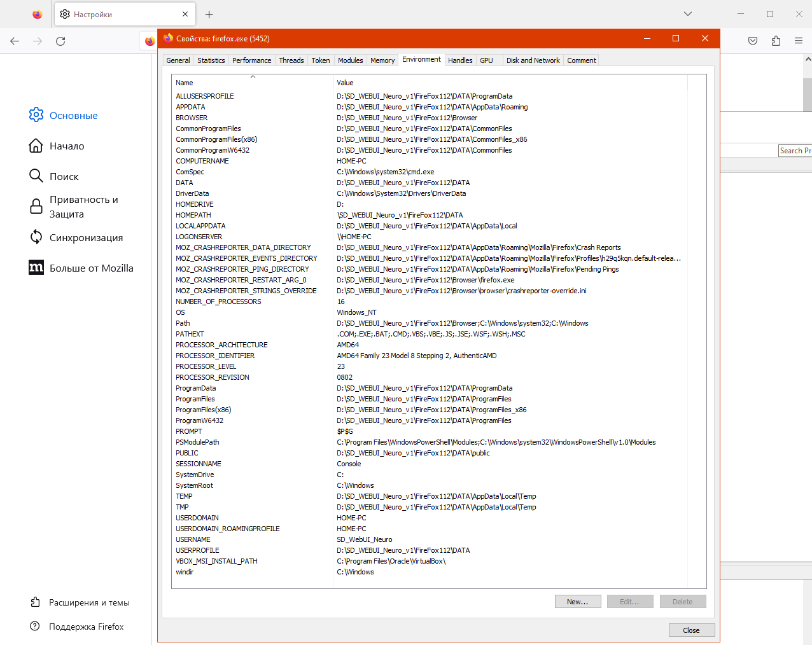Open Больше от Mozilla section
The width and height of the screenshot is (812, 645).
click(x=81, y=268)
